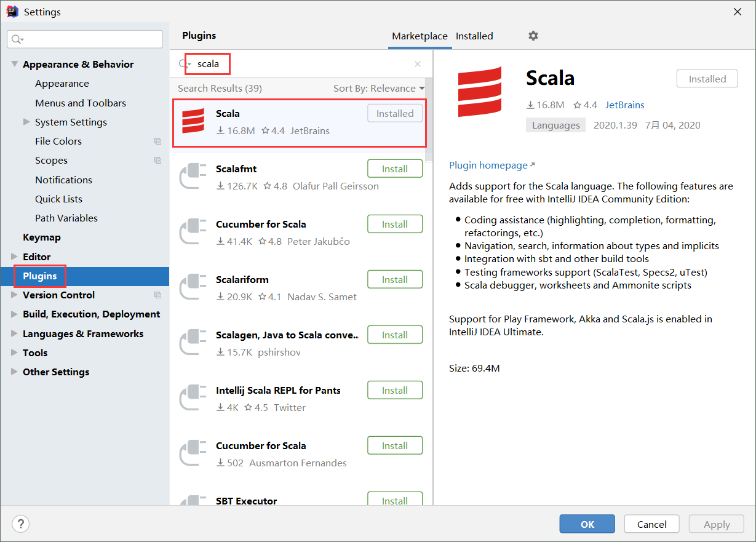Cancel the Settings dialog
The height and width of the screenshot is (542, 756).
[652, 524]
